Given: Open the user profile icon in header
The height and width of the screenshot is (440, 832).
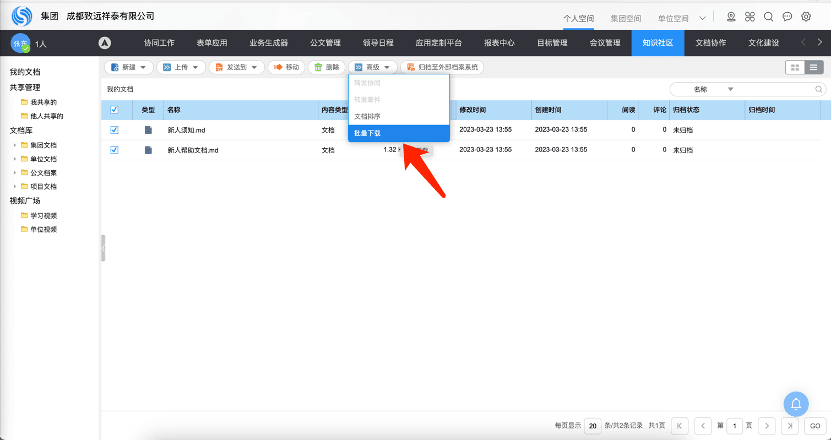Looking at the screenshot, I should click(731, 17).
